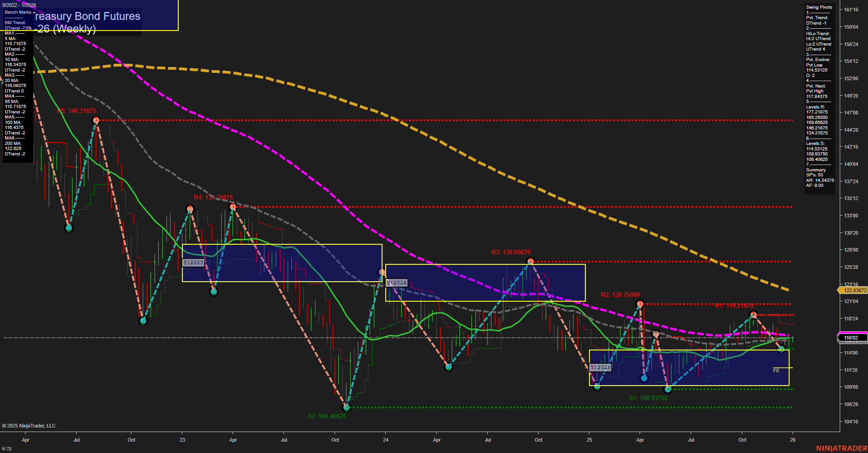Click the Treasury Bond Futures chart title
The width and height of the screenshot is (868, 453).
[87, 16]
